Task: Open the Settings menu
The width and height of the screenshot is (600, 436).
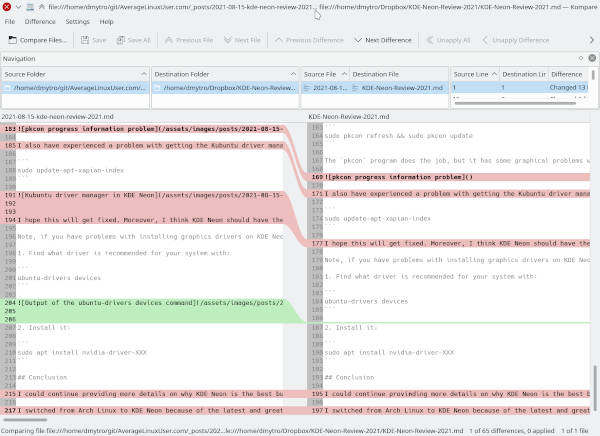Action: [x=77, y=21]
